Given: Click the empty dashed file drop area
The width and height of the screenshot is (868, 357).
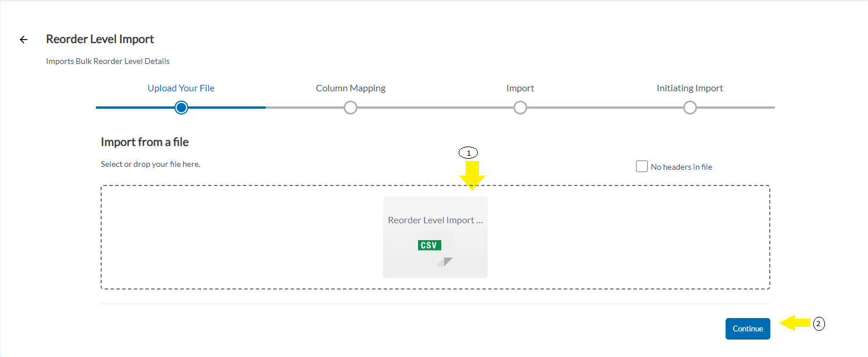Looking at the screenshot, I should click(x=241, y=237).
